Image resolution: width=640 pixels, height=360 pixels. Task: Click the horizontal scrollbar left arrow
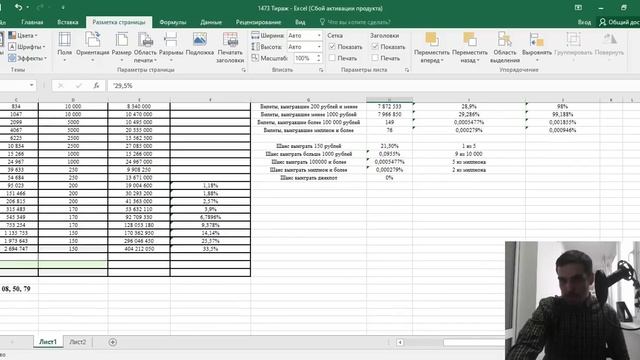pos(400,342)
